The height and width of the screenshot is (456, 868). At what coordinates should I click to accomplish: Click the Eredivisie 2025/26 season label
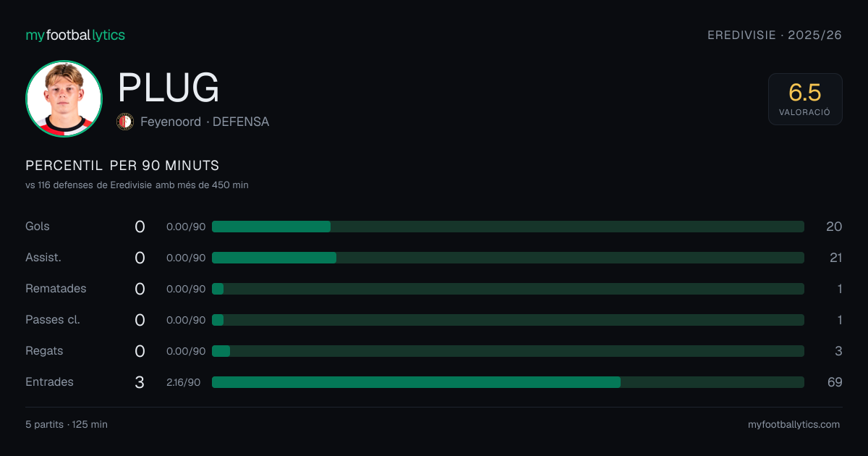(775, 35)
